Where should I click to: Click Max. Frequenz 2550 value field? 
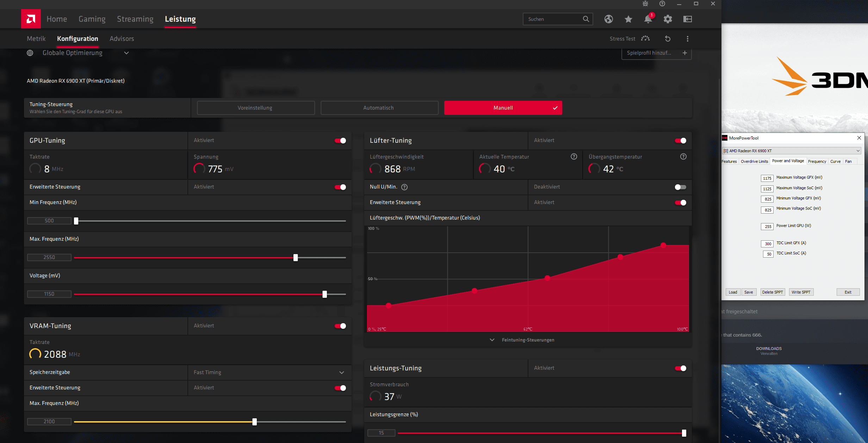pyautogui.click(x=49, y=258)
